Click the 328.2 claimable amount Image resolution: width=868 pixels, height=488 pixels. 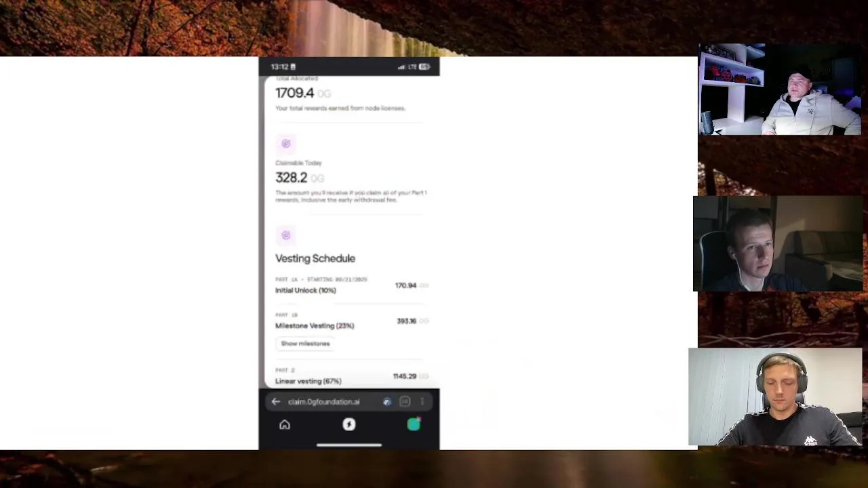292,178
